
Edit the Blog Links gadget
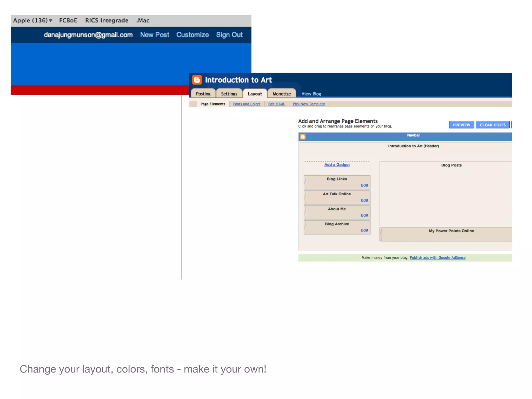pyautogui.click(x=364, y=185)
